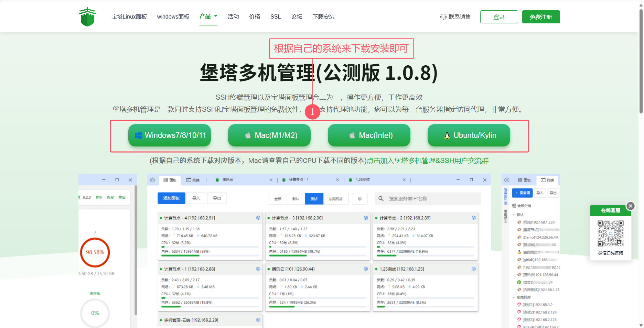The width and height of the screenshot is (644, 328).
Task: Open the 论坛 forum link
Action: tap(296, 17)
